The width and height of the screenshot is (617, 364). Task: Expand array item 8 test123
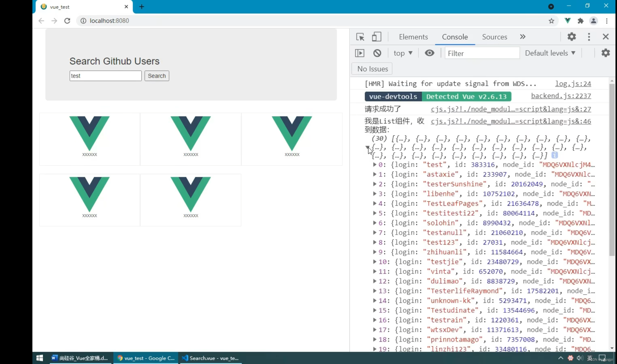[x=375, y=242]
